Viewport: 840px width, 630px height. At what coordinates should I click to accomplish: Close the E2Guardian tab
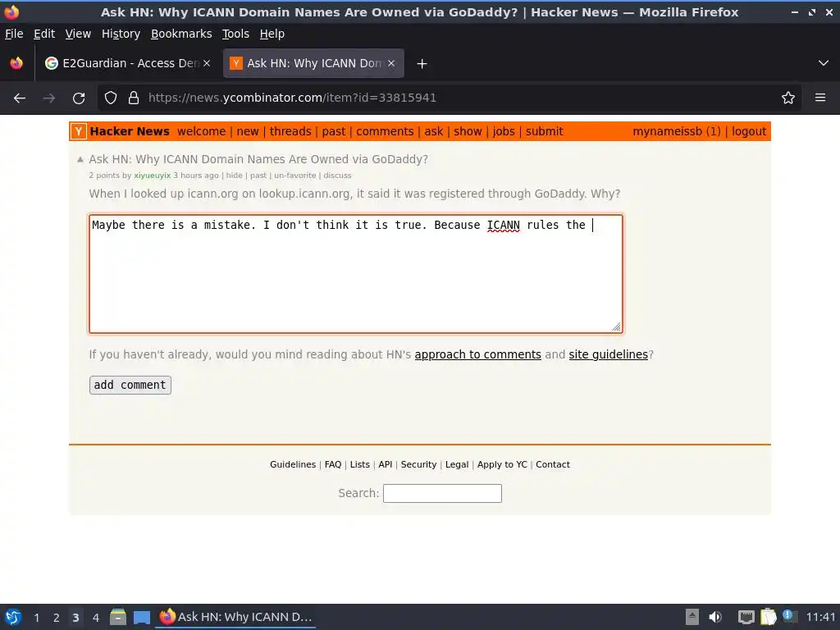[207, 63]
